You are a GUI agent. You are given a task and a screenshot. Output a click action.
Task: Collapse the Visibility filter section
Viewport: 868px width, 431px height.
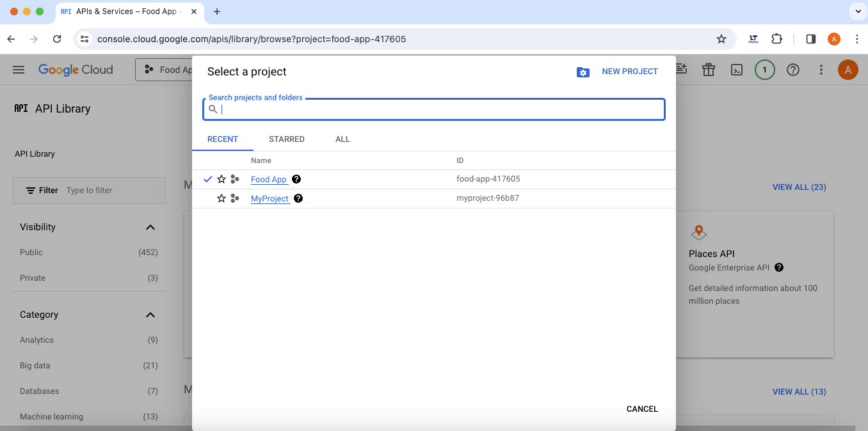coord(150,227)
